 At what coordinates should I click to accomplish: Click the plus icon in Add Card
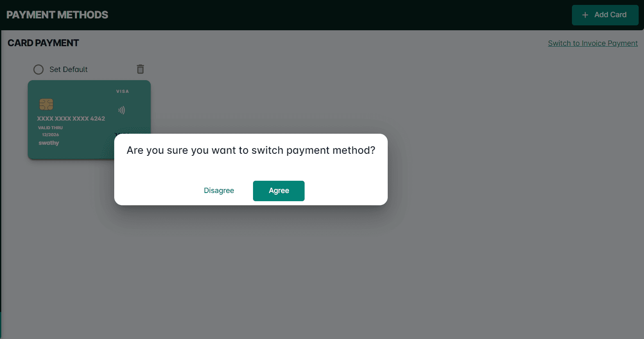point(585,15)
